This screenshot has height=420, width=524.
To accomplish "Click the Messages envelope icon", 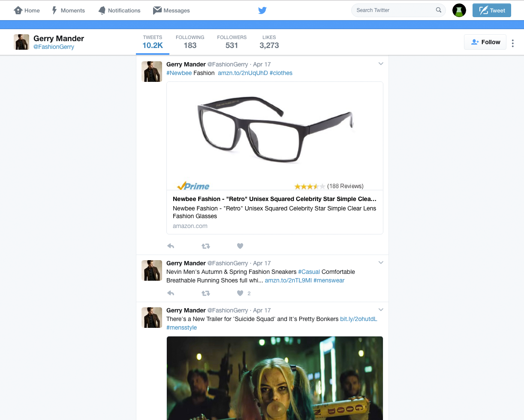I will pos(157,10).
